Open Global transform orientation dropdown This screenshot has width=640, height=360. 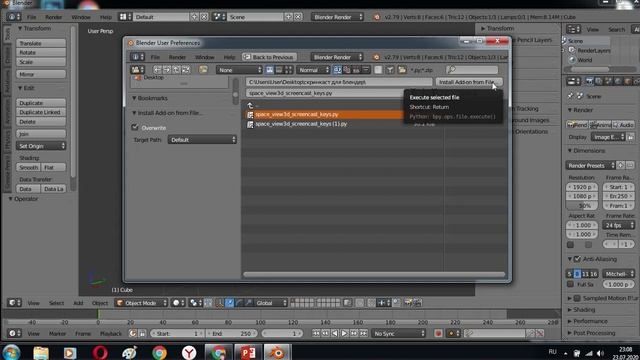(271, 303)
